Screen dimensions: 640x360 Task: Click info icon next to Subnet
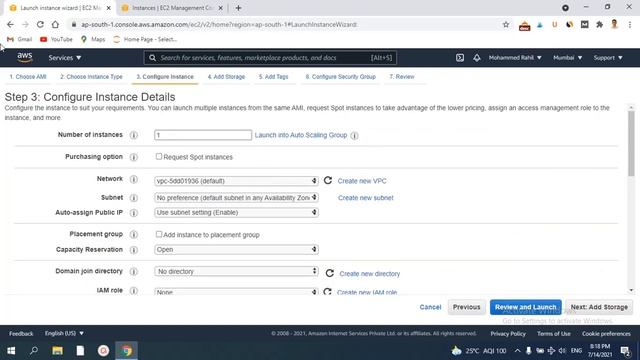tap(133, 198)
